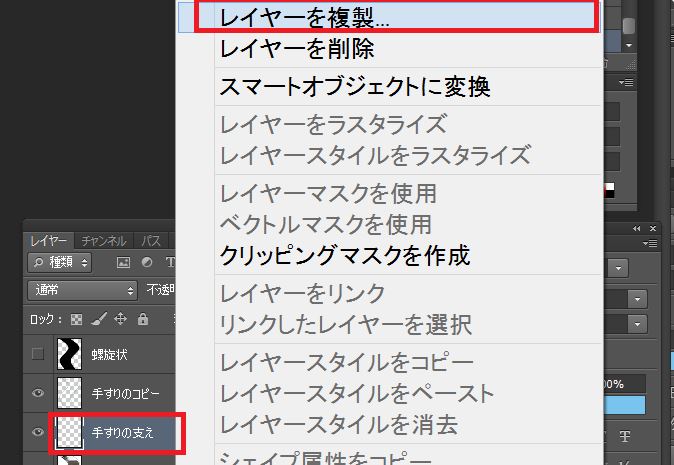Open the 通常 blend mode dropdown
The width and height of the screenshot is (674, 465).
(x=83, y=291)
